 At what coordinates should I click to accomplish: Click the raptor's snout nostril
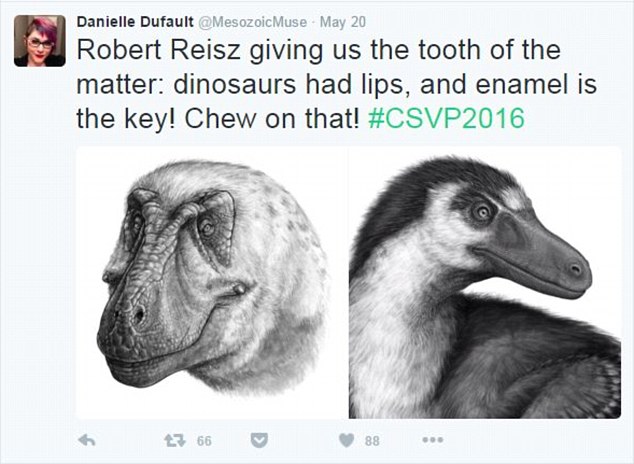(x=575, y=269)
